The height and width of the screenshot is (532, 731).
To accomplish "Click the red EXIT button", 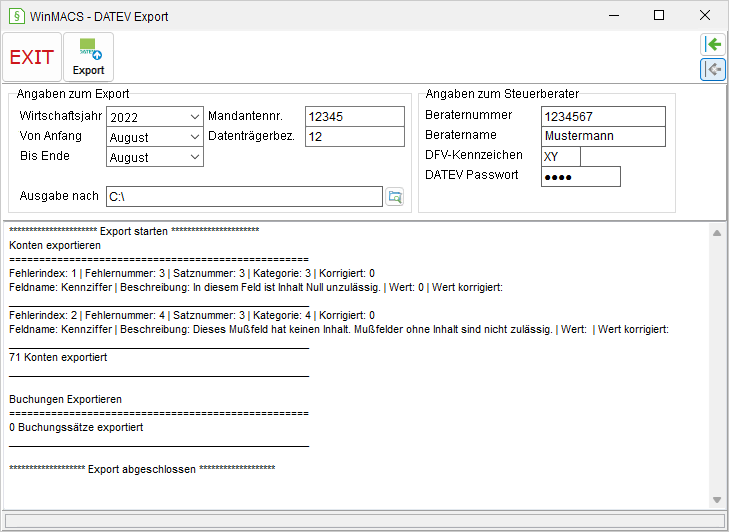I will [32, 57].
